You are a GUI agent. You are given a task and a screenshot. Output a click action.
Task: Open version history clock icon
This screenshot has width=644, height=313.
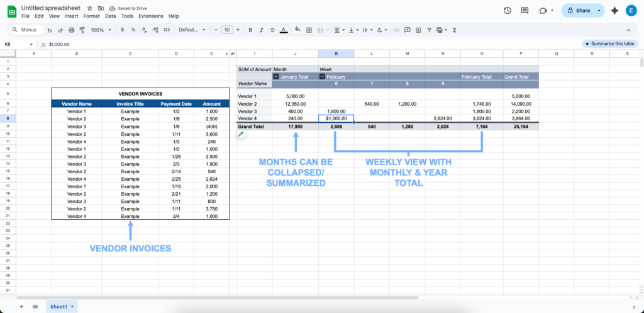click(508, 11)
